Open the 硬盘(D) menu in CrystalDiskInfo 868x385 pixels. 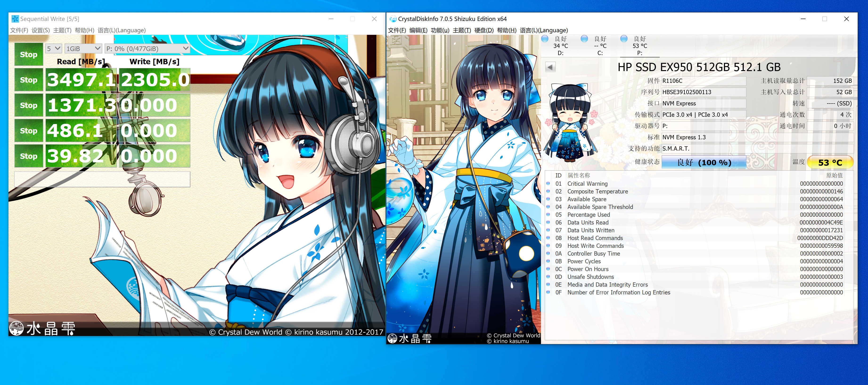483,30
